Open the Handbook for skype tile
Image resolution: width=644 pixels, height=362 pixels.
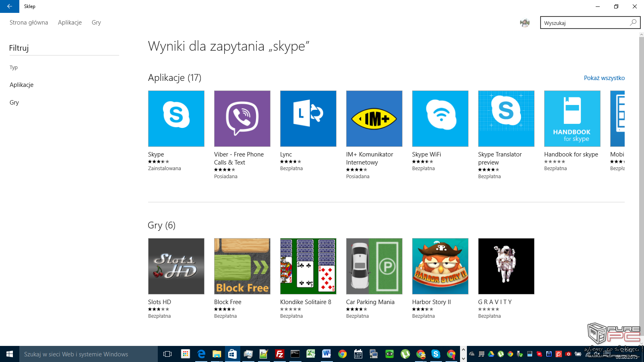[572, 119]
